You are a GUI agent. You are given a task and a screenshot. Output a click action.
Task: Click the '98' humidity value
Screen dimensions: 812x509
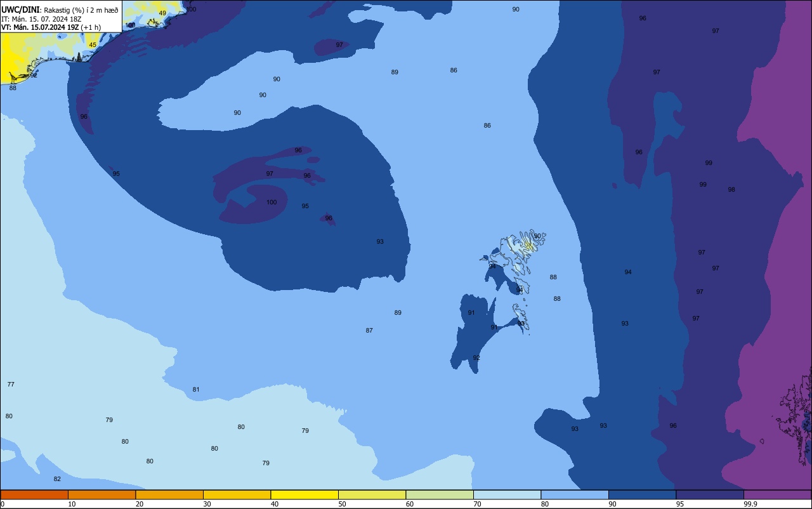pyautogui.click(x=731, y=190)
